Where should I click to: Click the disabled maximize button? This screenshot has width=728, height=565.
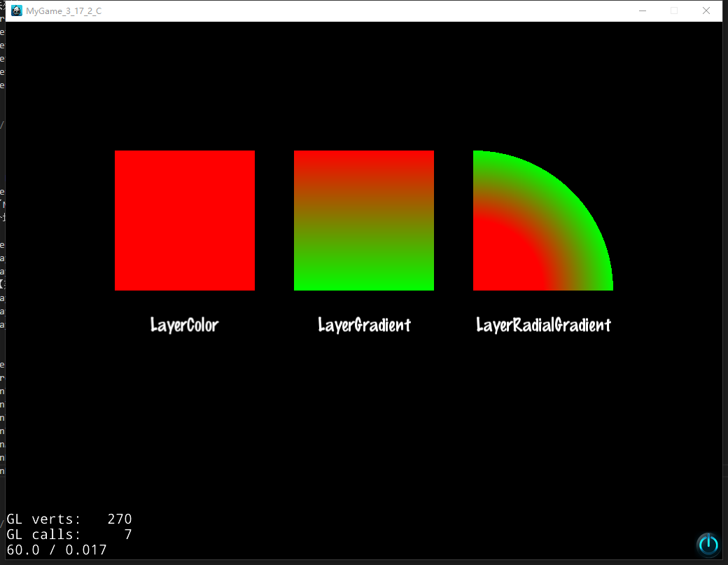pyautogui.click(x=674, y=11)
